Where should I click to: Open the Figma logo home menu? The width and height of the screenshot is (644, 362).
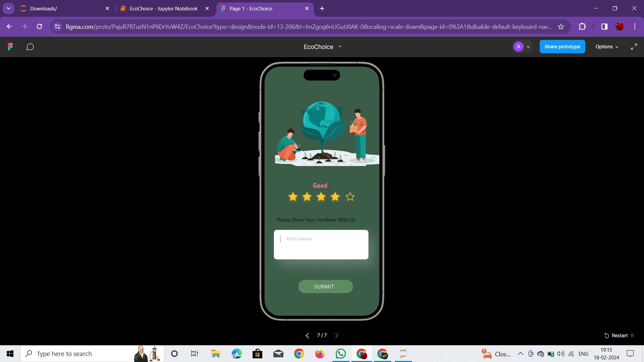(10, 47)
